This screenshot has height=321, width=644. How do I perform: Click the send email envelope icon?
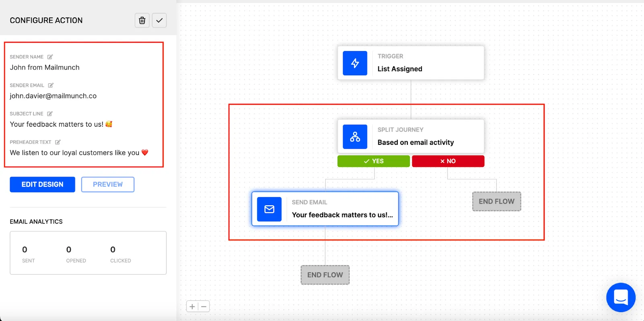(269, 209)
